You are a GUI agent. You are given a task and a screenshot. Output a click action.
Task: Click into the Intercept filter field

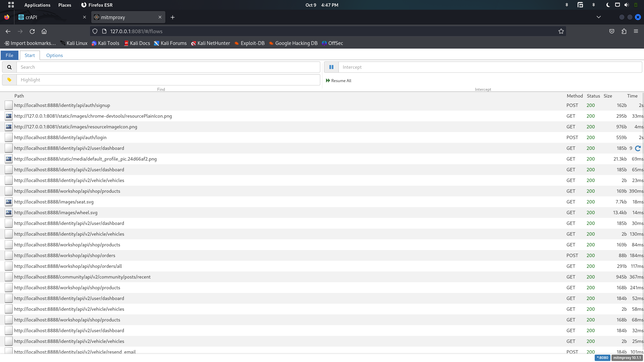coord(490,67)
